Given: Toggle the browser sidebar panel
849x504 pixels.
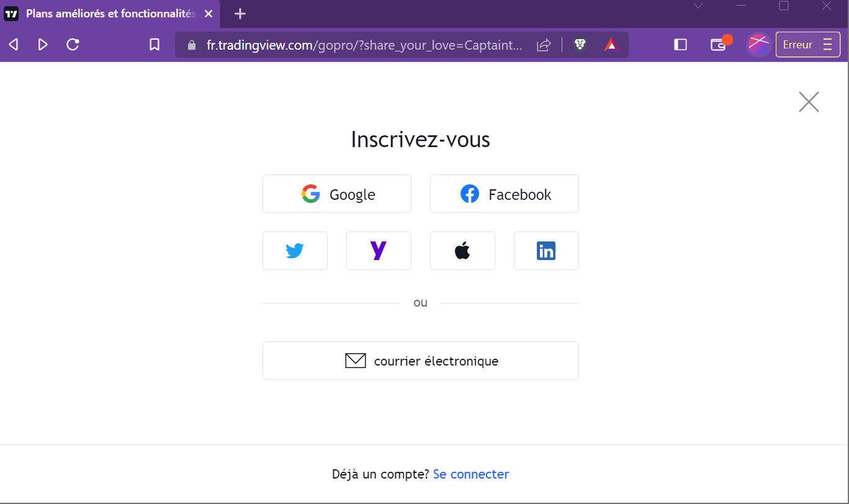Looking at the screenshot, I should [680, 45].
